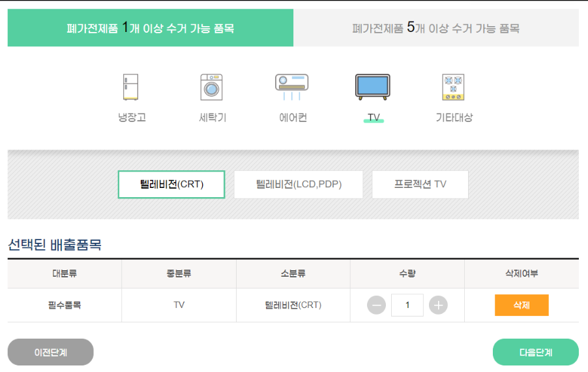Select the TV category icon
The image size is (588, 372).
click(x=373, y=87)
